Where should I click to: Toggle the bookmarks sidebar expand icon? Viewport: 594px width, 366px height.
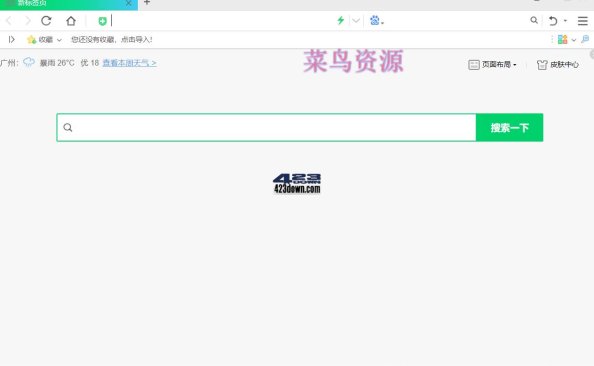11,39
